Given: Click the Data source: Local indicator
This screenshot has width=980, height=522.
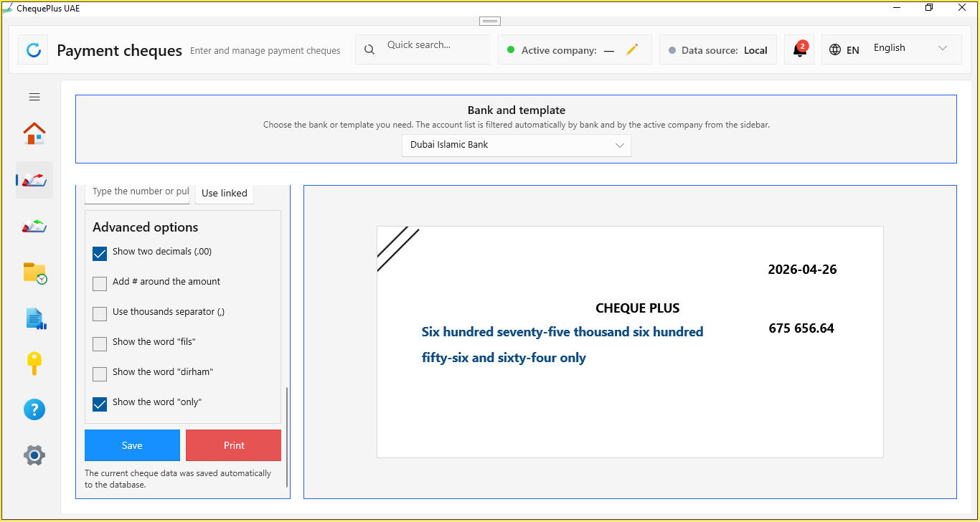Looking at the screenshot, I should click(x=718, y=50).
